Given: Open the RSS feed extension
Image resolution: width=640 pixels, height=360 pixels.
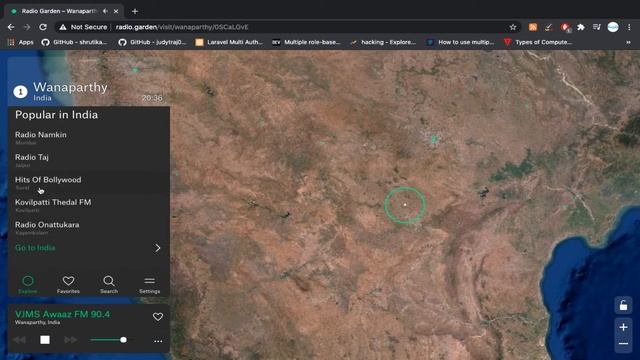Looking at the screenshot, I should click(x=533, y=27).
